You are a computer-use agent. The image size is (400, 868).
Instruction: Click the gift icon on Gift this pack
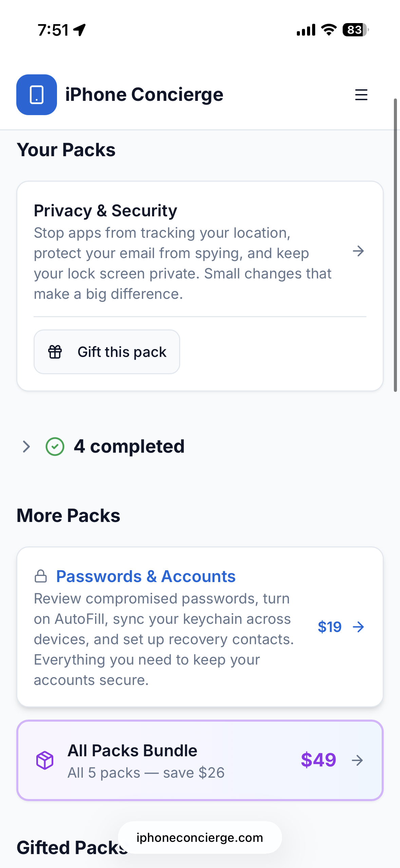[55, 352]
